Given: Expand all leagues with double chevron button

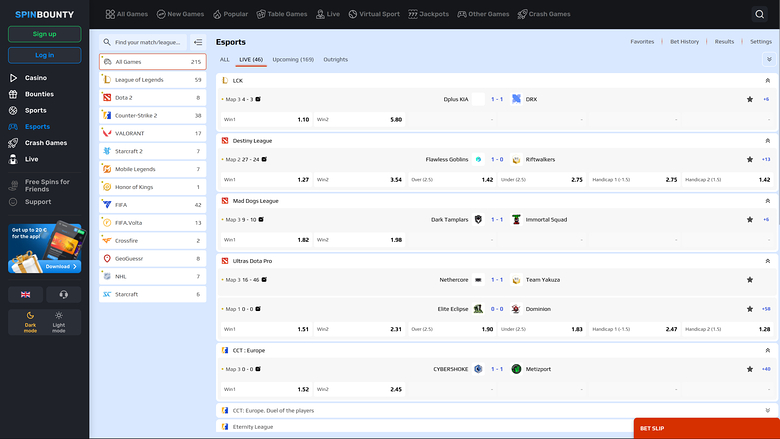Looking at the screenshot, I should (769, 60).
